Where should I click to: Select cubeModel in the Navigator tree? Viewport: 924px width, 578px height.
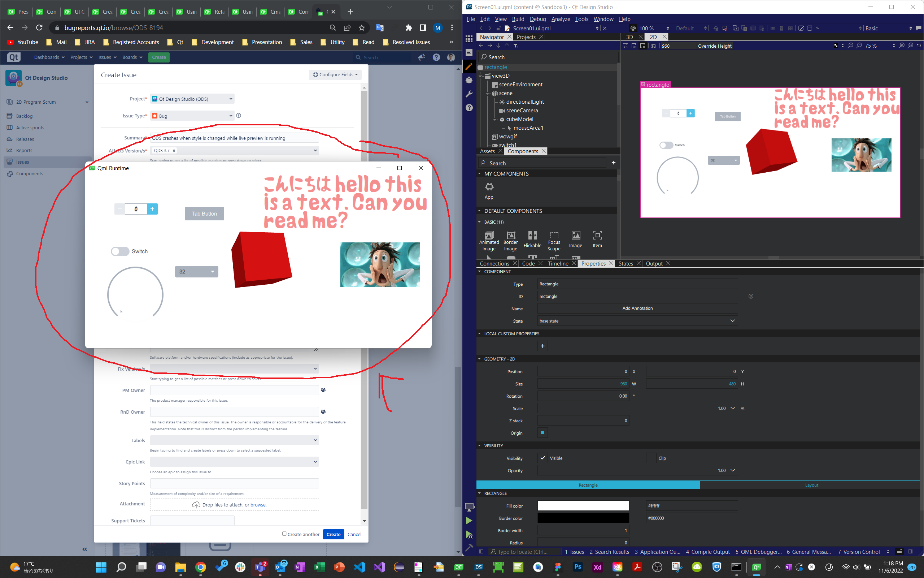520,119
